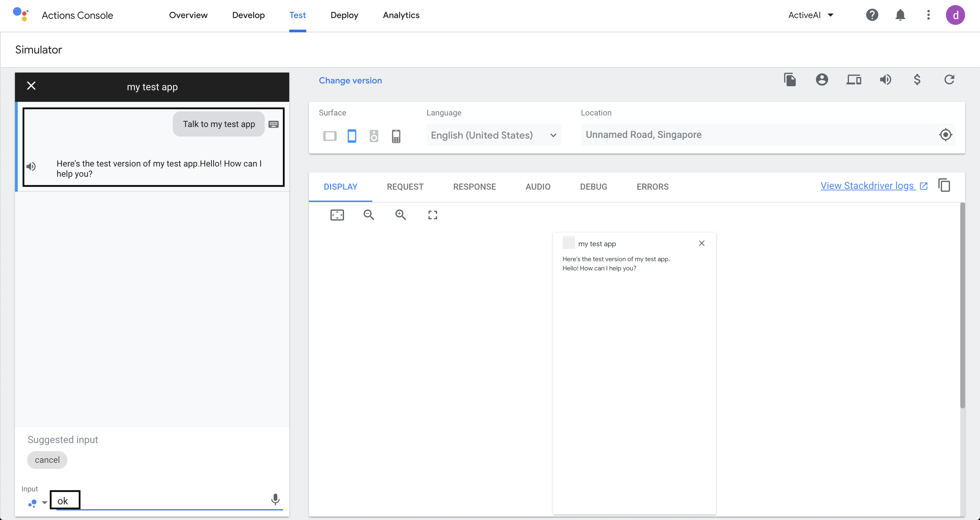980x520 pixels.
Task: Click the cancel suggested input chip
Action: point(47,460)
